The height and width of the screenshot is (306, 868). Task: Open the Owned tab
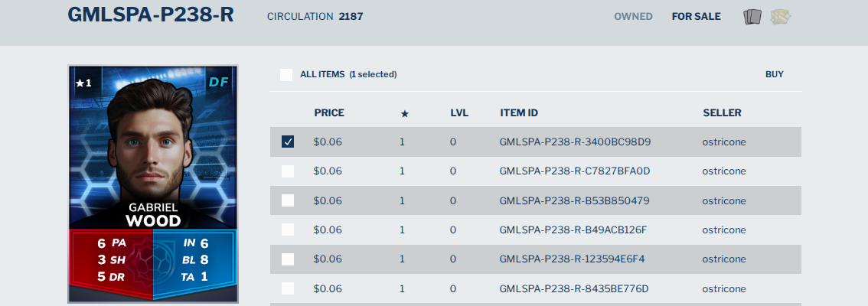[633, 17]
